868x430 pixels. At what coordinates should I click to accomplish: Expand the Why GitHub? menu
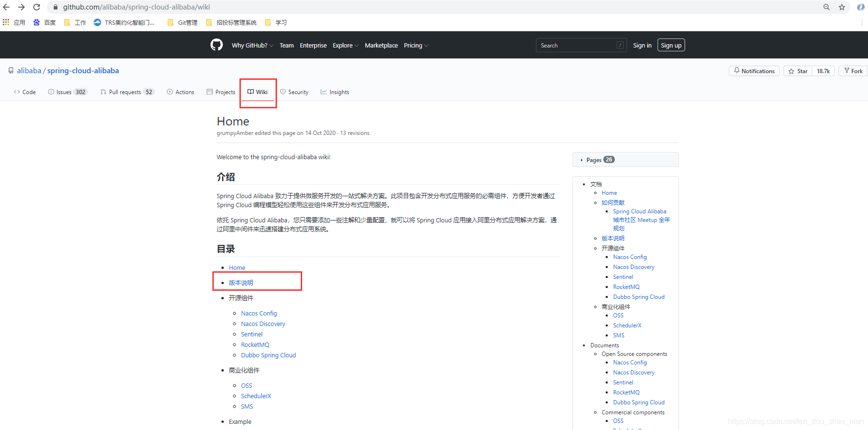(252, 46)
